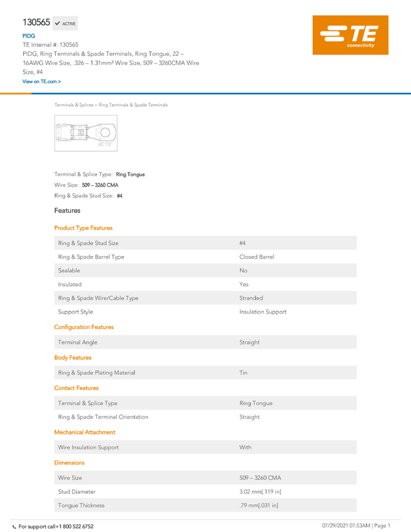Select the Dimensions section heading
This screenshot has height=532, width=411.
[x=69, y=463]
